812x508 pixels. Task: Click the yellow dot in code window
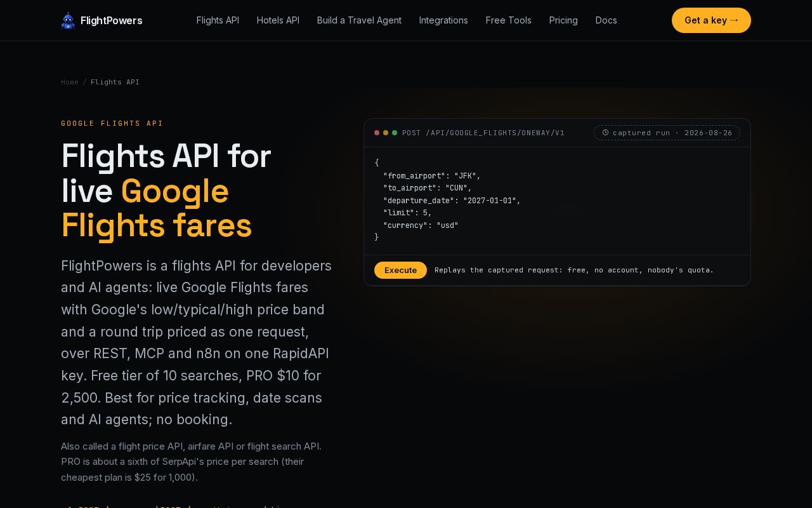point(386,133)
